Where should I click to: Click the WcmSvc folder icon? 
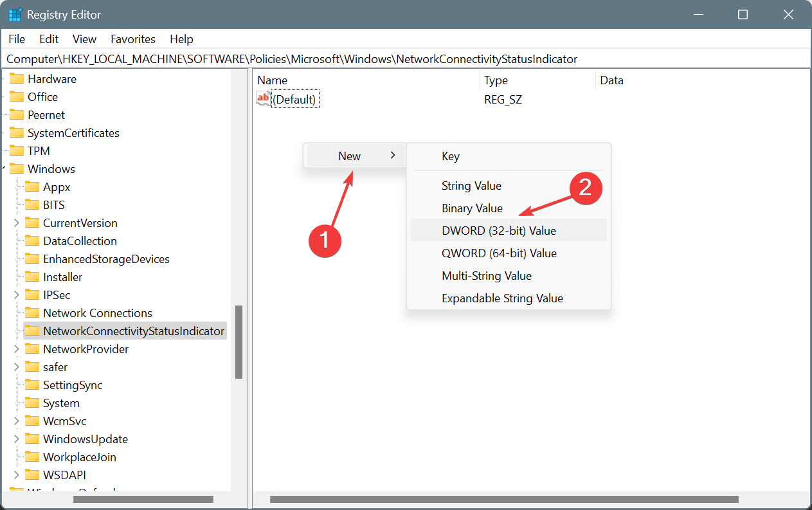pyautogui.click(x=32, y=421)
